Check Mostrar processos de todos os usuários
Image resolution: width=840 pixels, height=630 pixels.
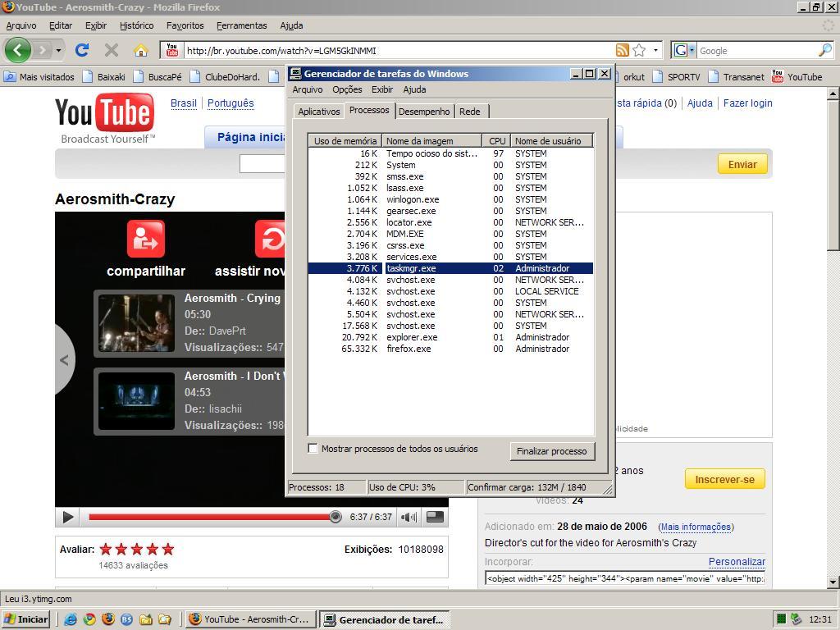(313, 449)
